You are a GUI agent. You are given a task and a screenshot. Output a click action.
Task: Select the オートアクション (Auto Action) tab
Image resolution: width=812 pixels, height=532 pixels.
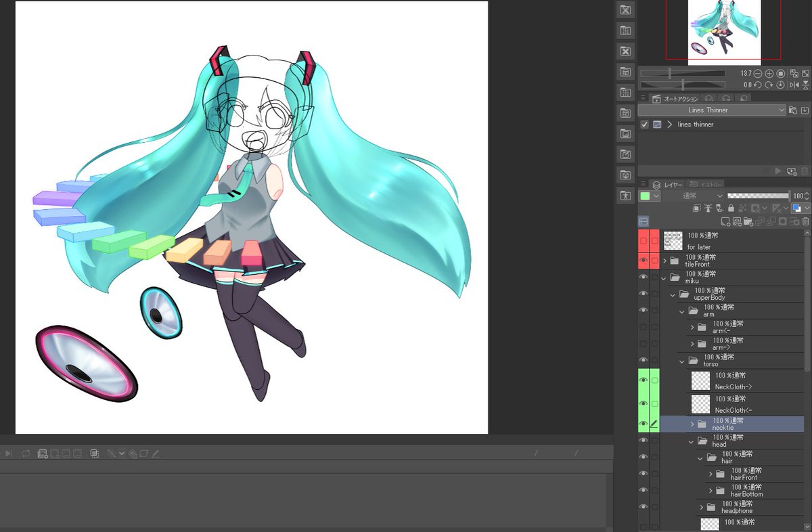coord(675,99)
